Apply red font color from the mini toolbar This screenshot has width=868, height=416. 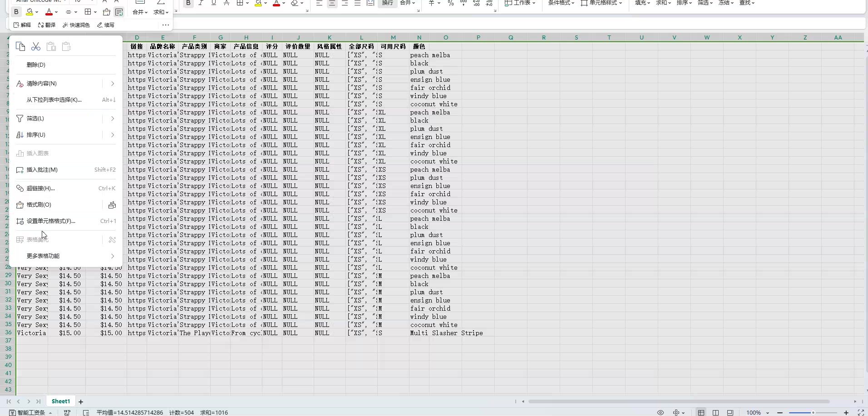49,12
